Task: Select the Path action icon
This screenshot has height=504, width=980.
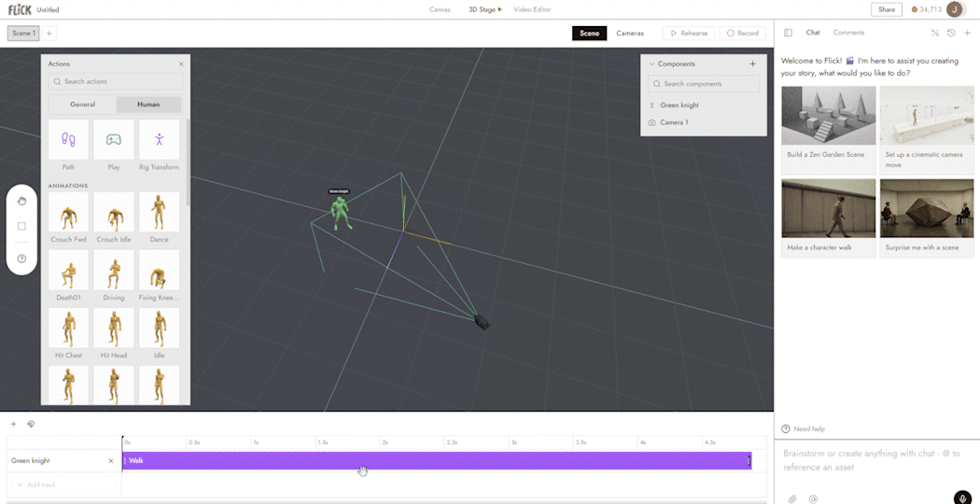Action: click(68, 139)
